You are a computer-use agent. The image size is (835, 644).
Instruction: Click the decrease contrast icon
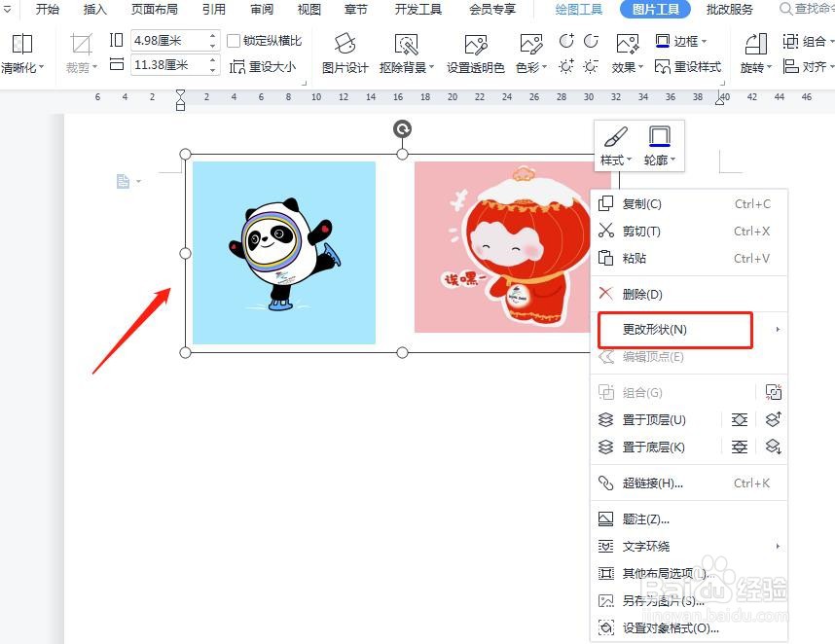tap(591, 41)
